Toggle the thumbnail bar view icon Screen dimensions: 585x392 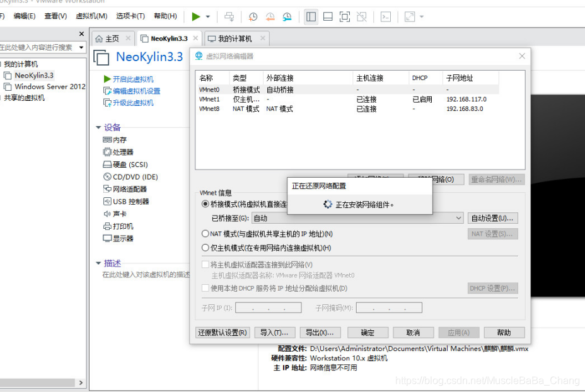328,17
